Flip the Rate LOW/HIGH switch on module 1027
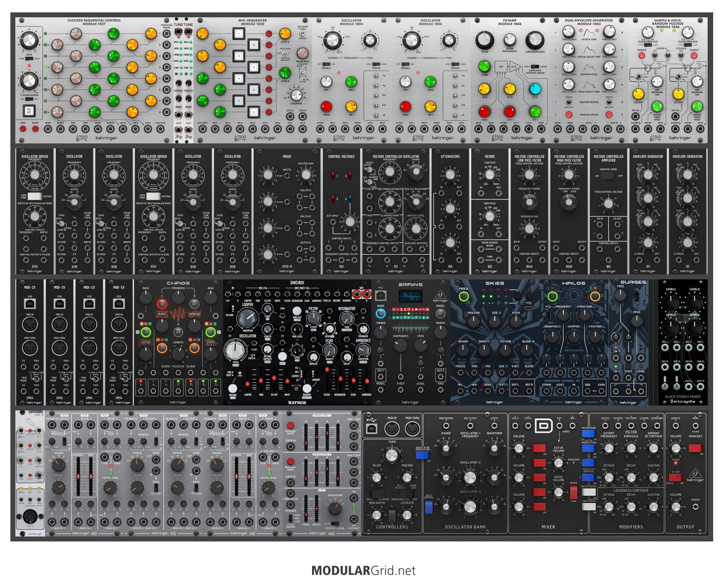728x581 pixels. 29,58
